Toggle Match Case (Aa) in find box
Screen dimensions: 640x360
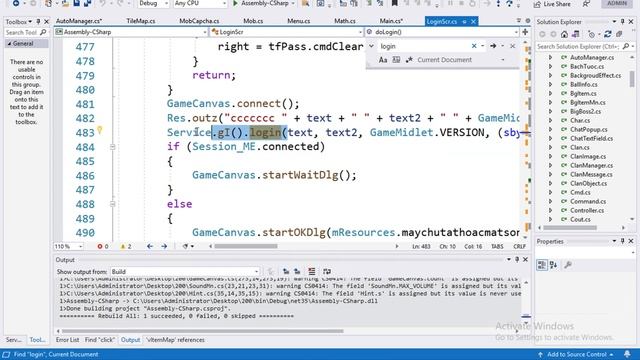(382, 60)
